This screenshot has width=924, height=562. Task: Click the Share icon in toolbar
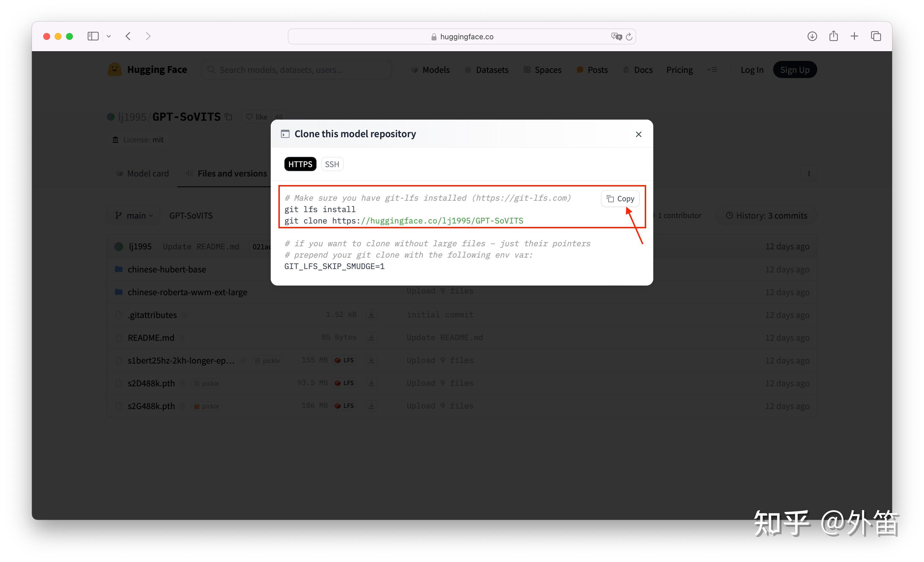[x=833, y=36]
